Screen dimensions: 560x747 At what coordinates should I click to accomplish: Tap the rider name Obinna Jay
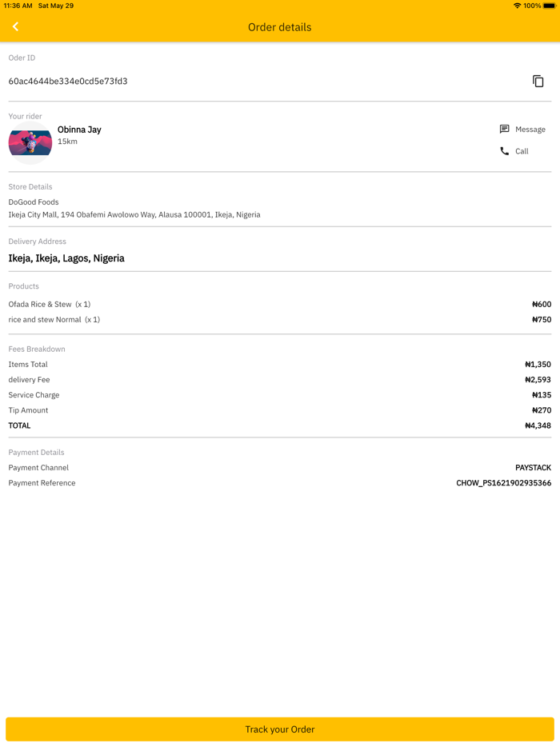(79, 130)
